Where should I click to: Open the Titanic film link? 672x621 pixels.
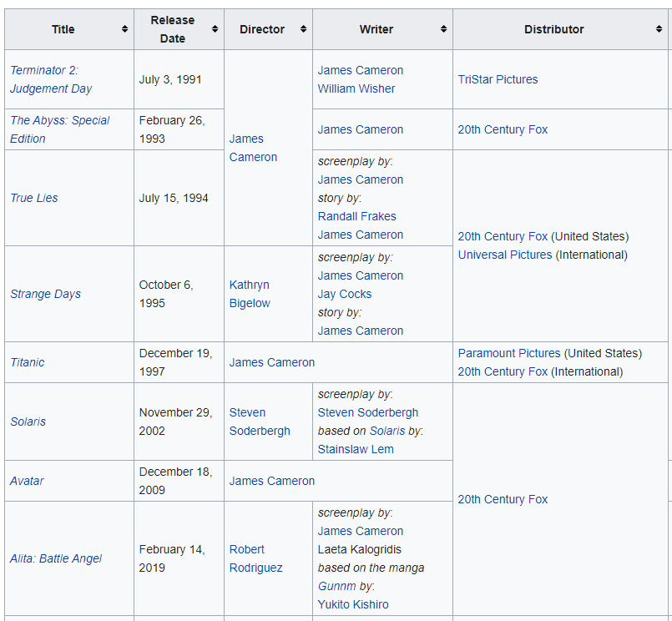click(27, 362)
